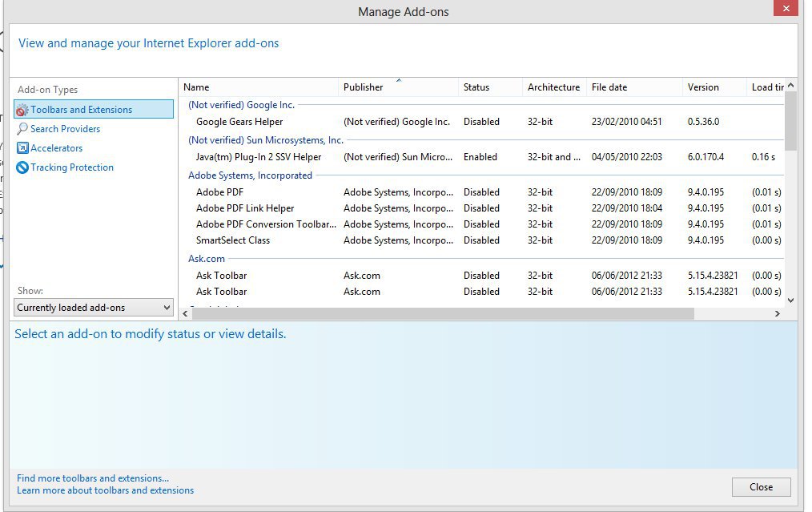
Task: Open Find more toolbars and extensions link
Action: (x=93, y=478)
